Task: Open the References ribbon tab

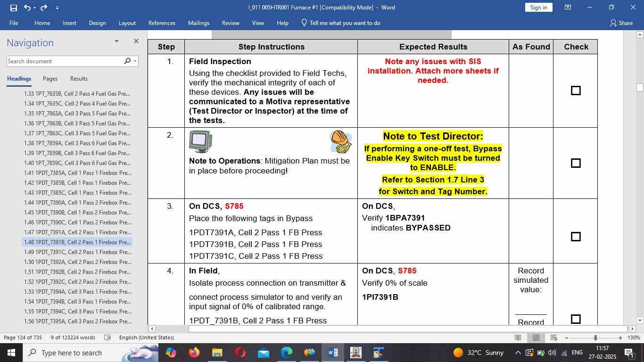Action: coord(162,23)
